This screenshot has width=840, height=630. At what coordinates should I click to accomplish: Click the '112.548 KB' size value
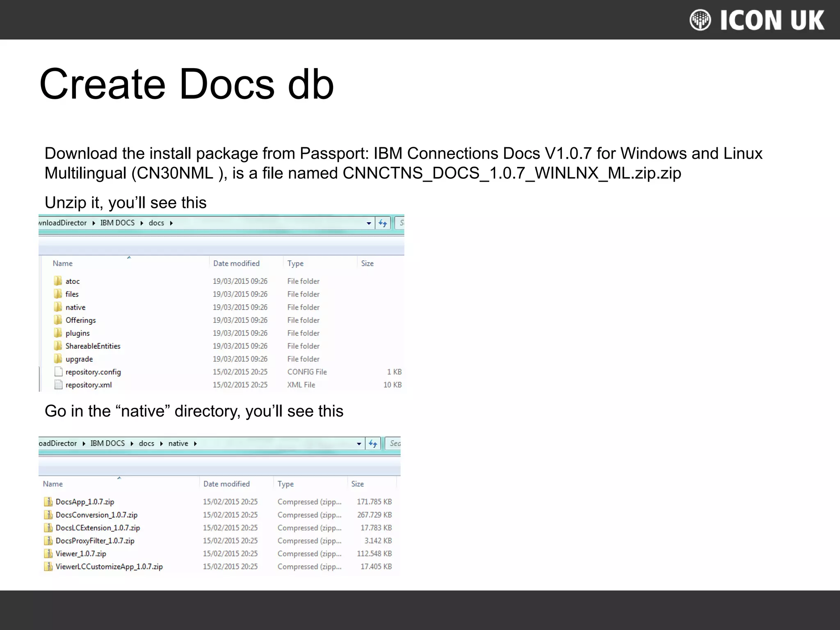coord(374,554)
